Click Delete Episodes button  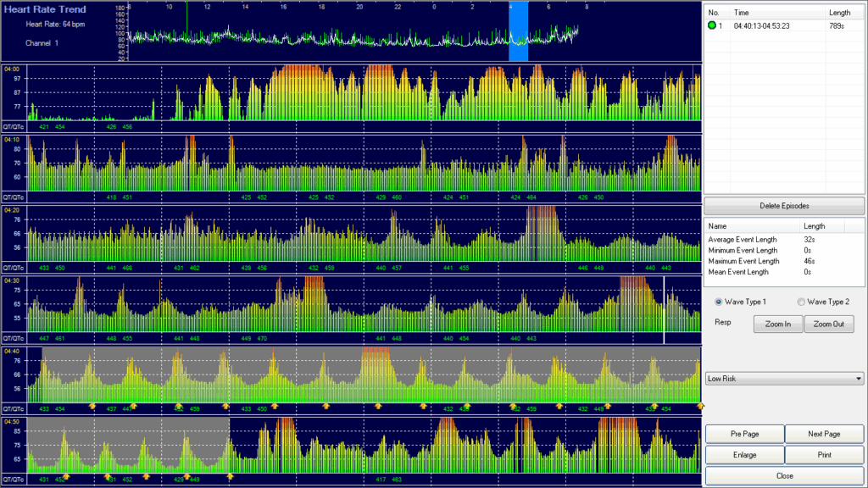(784, 206)
